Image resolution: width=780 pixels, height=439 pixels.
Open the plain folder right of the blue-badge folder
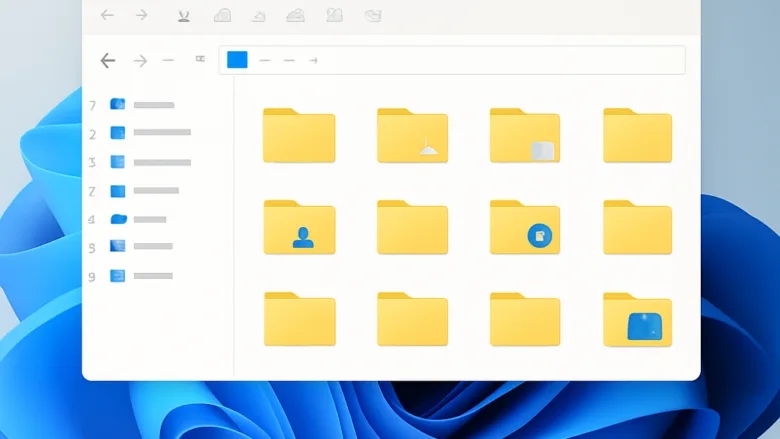point(638,227)
